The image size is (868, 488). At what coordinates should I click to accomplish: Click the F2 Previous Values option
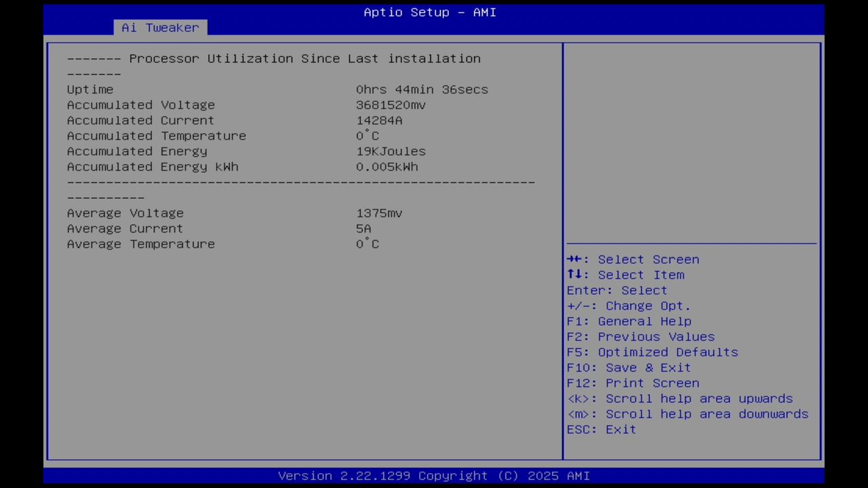(x=640, y=336)
